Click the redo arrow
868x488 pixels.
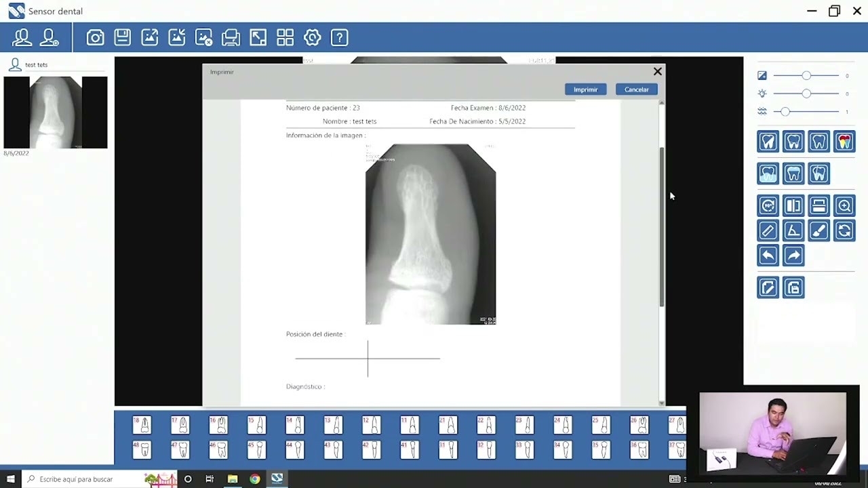click(x=793, y=256)
